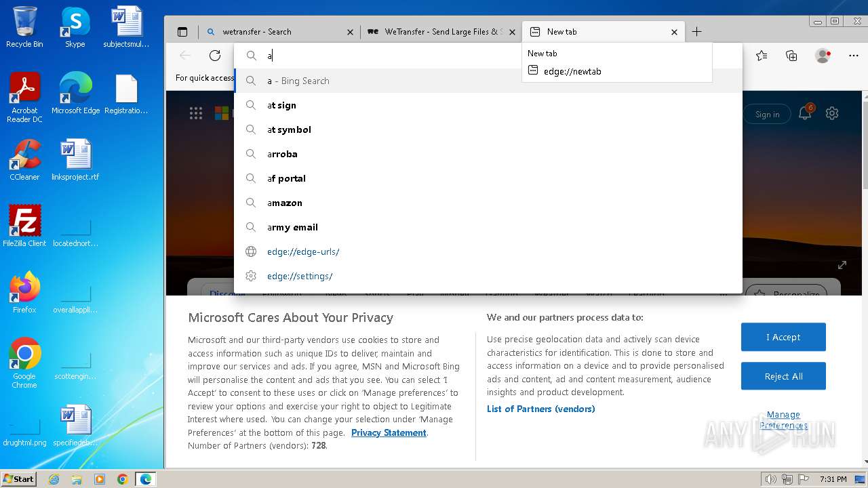Select the linksproject.rtf file

75,159
